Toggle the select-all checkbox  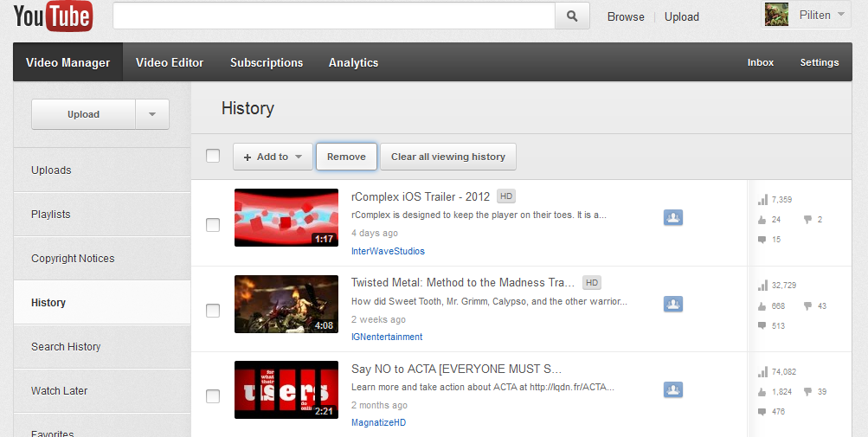coord(213,156)
